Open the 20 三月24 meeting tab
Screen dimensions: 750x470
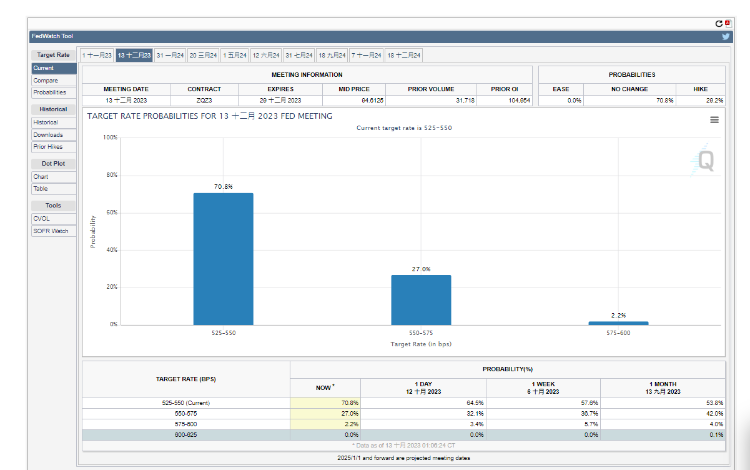click(203, 55)
